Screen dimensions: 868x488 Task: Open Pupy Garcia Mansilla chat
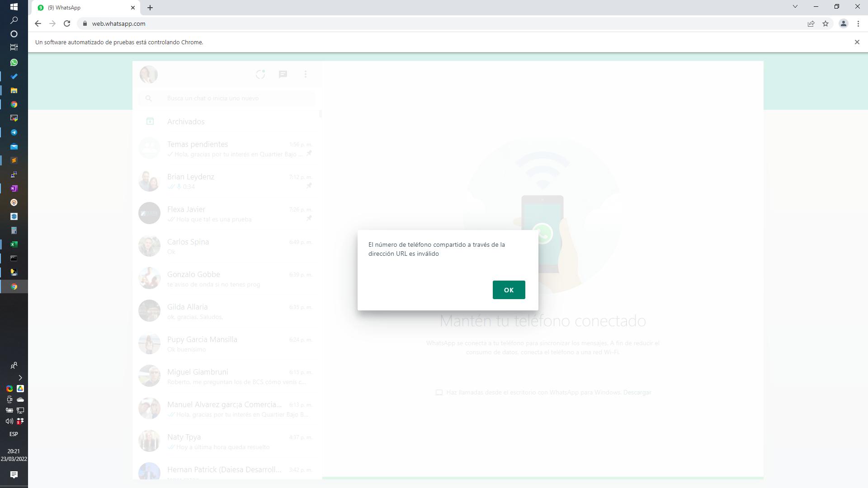pyautogui.click(x=227, y=344)
